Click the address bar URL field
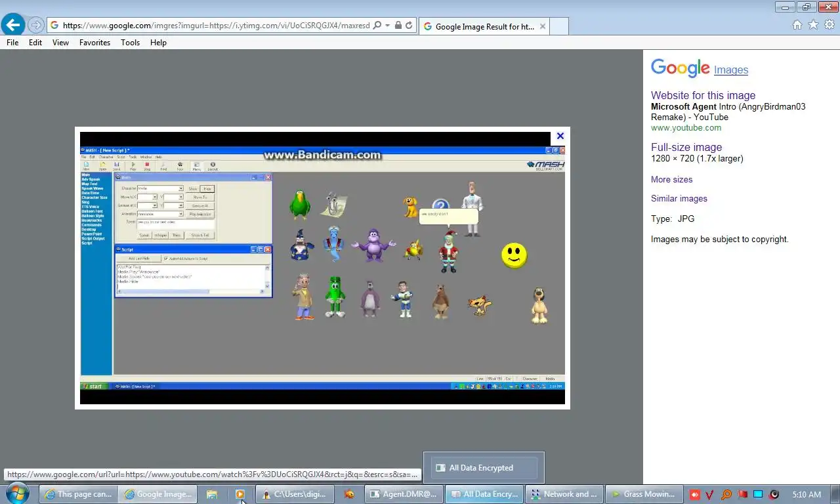 (x=217, y=26)
